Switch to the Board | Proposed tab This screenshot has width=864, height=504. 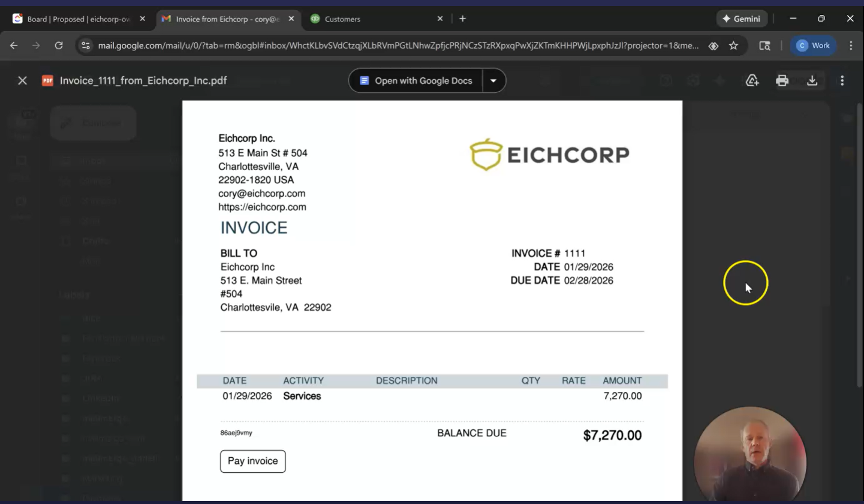tap(78, 19)
